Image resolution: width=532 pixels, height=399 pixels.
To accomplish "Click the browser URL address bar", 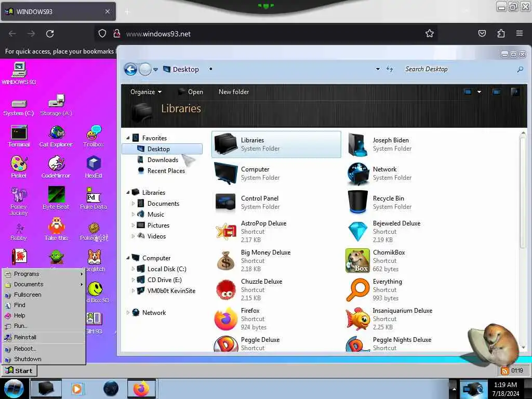I will click(265, 34).
